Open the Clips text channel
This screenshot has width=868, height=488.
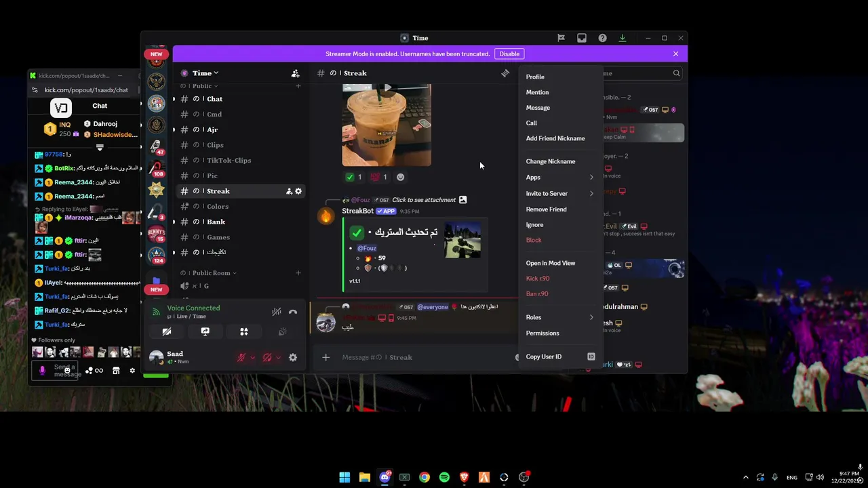tap(239, 145)
